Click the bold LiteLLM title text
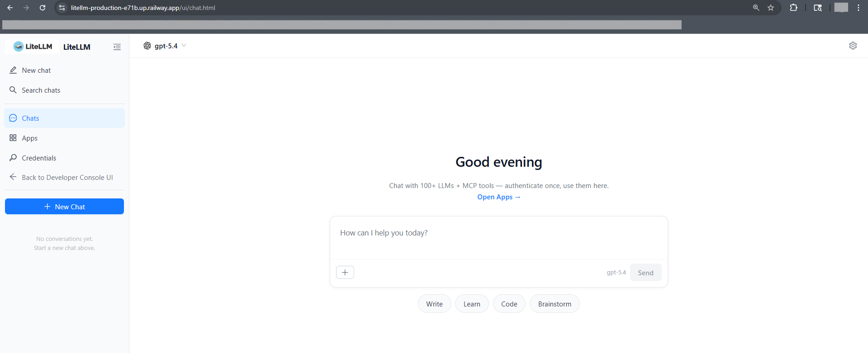The image size is (868, 353). 77,47
